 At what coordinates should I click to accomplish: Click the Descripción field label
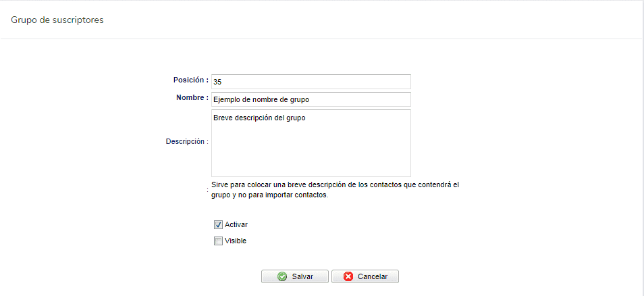coord(187,141)
